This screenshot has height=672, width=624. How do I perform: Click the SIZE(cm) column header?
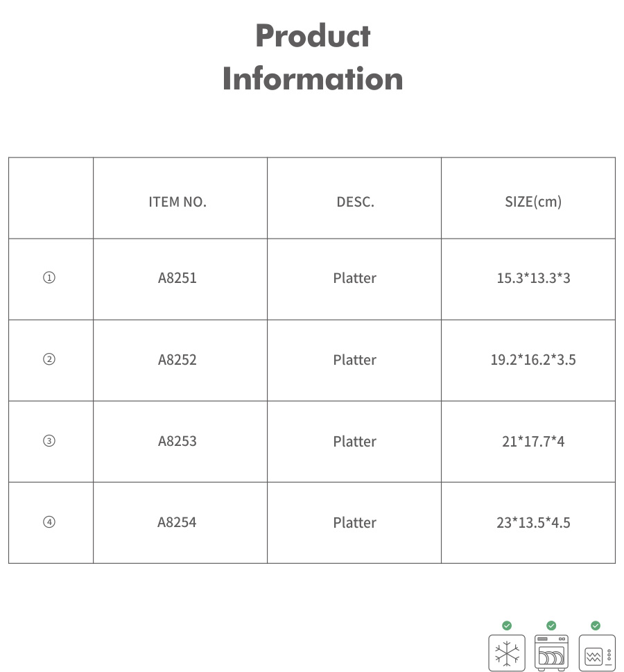[x=533, y=203]
